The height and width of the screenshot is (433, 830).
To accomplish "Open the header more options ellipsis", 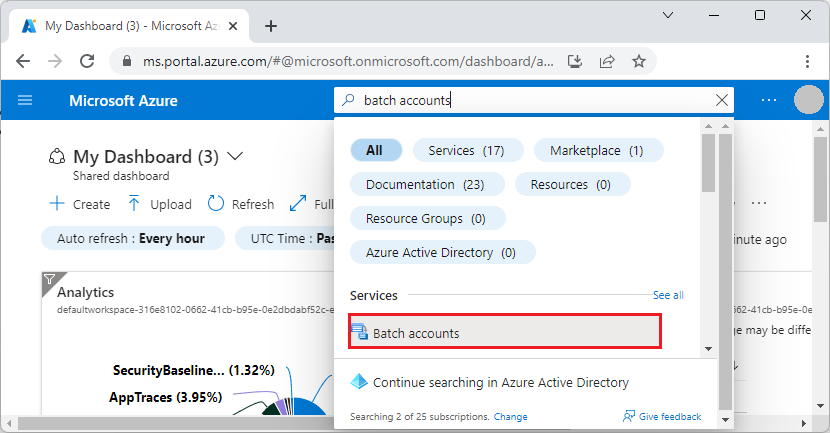I will (768, 100).
